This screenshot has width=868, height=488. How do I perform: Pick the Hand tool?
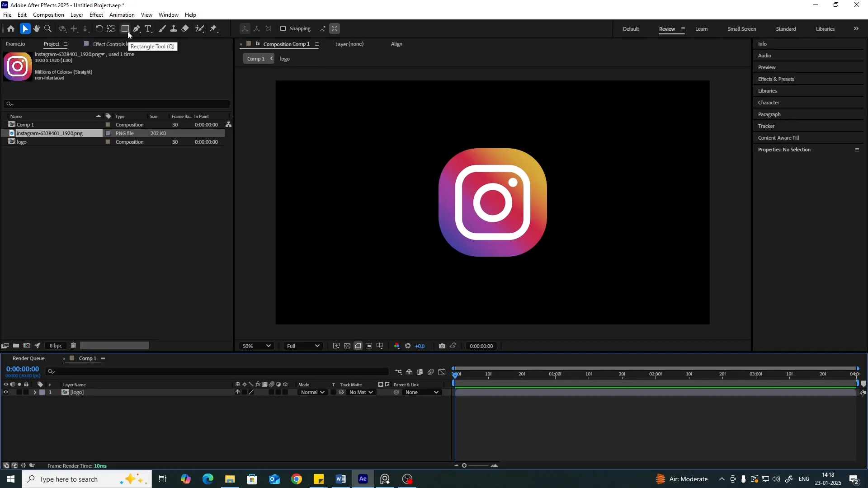point(37,28)
